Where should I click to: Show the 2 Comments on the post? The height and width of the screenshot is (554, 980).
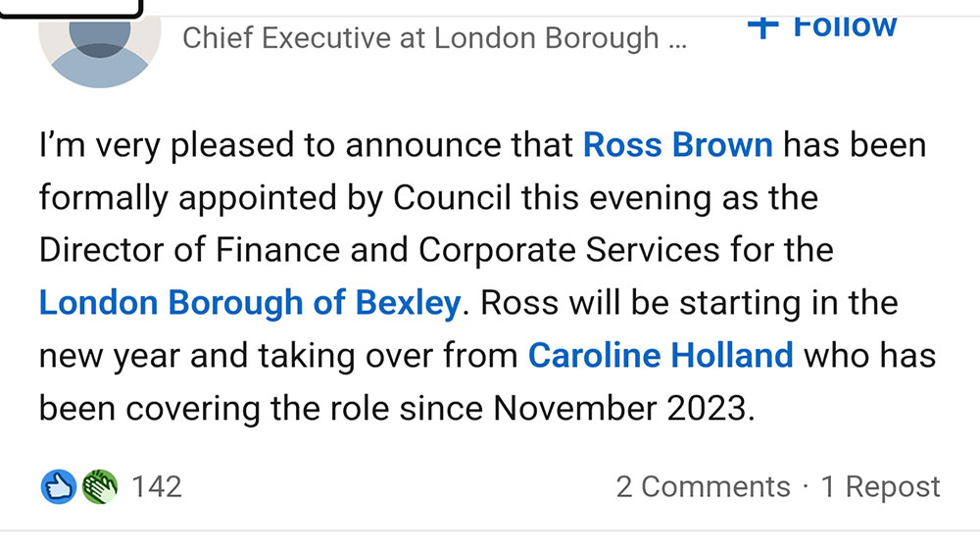coord(703,486)
